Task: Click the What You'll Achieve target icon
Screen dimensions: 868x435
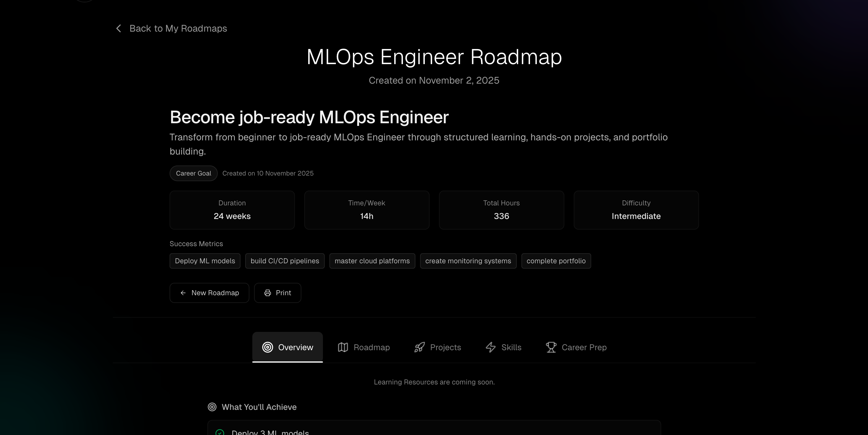Action: (212, 407)
